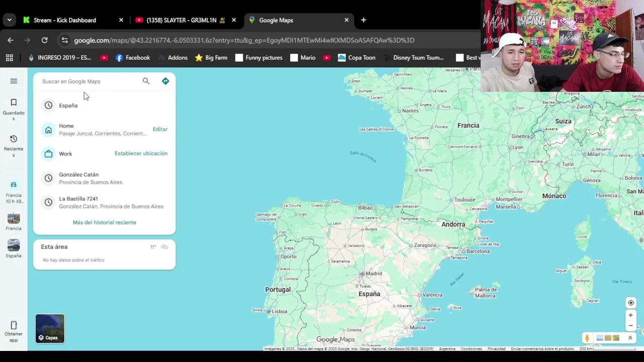Open the Guardados saved places icon
644x362 pixels.
pyautogui.click(x=14, y=102)
